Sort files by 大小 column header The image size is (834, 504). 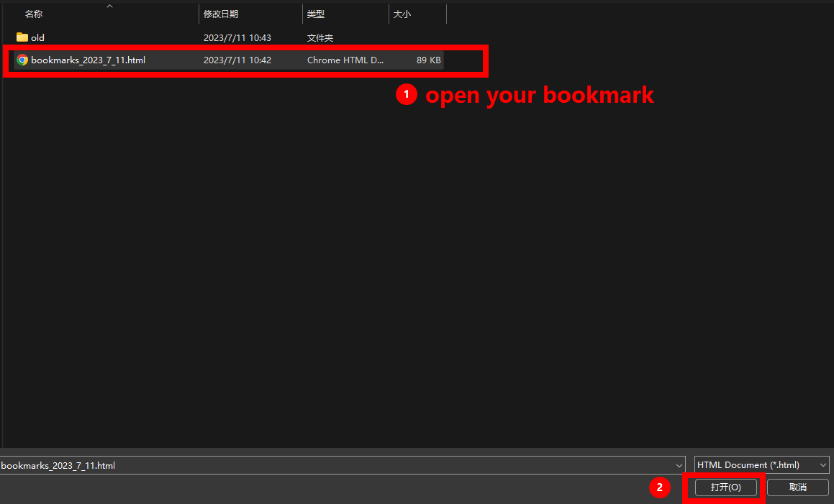[402, 14]
